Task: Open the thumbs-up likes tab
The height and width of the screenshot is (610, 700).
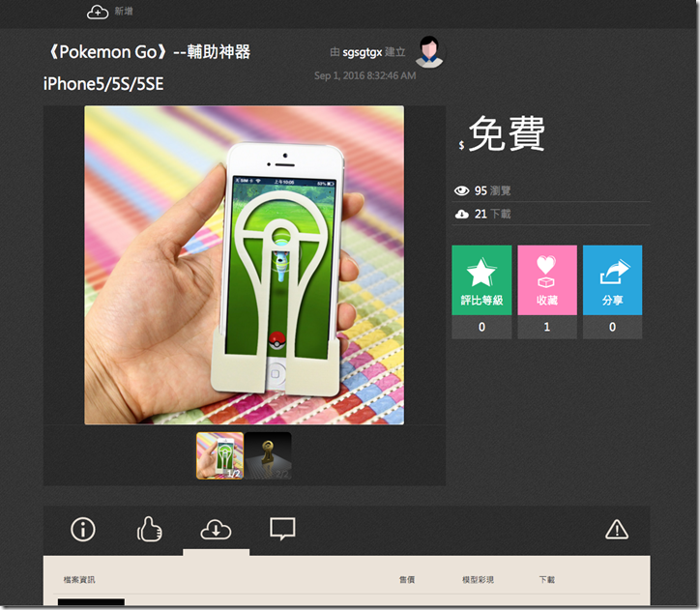Action: [x=149, y=529]
